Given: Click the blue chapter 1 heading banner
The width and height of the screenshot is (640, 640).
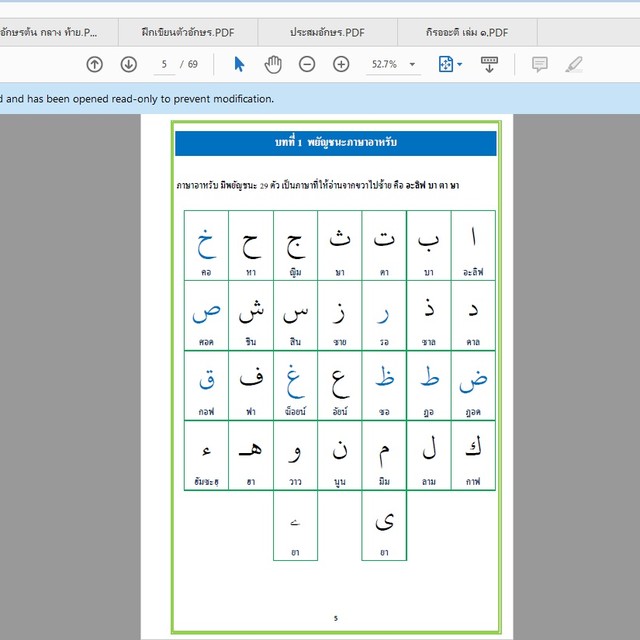Looking at the screenshot, I should (335, 142).
